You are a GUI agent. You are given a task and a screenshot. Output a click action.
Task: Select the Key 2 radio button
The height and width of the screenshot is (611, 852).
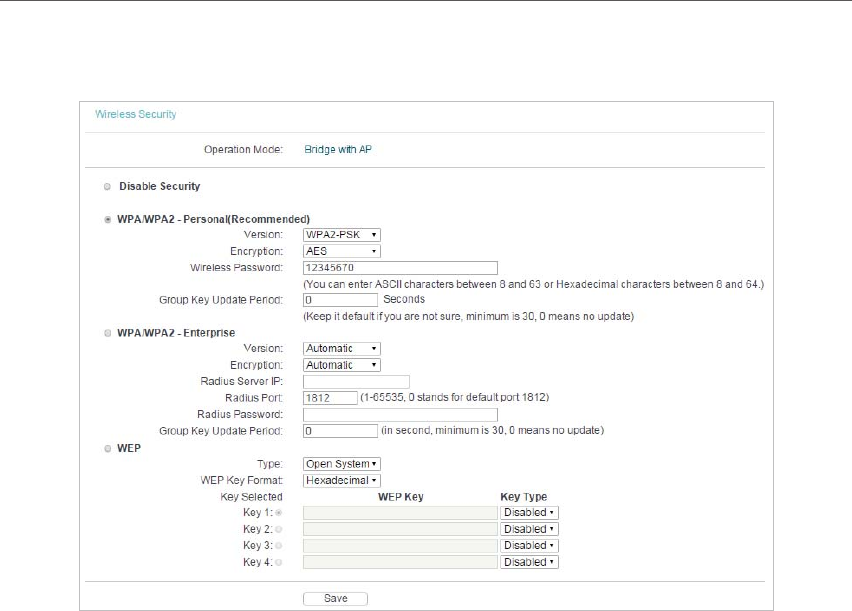tap(278, 529)
